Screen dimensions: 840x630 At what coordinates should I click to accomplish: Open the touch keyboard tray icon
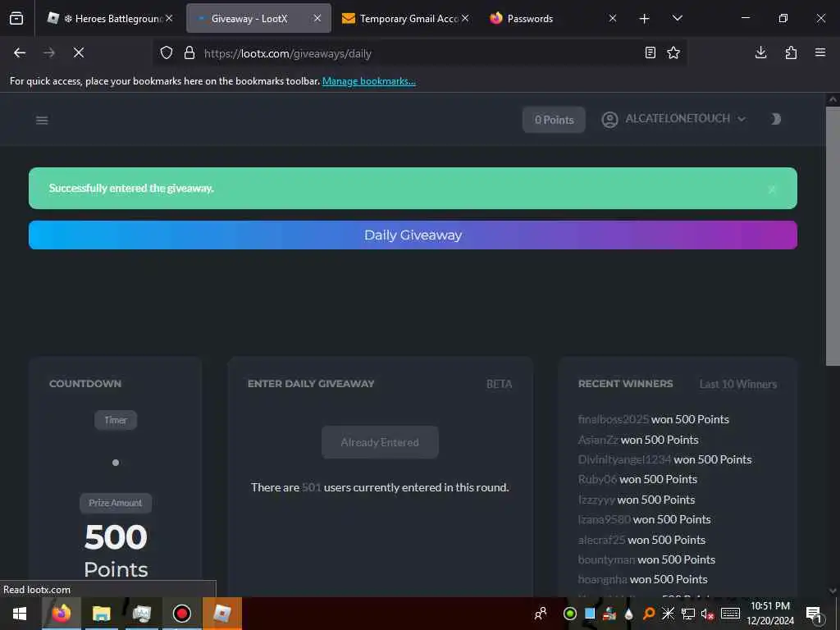730,614
